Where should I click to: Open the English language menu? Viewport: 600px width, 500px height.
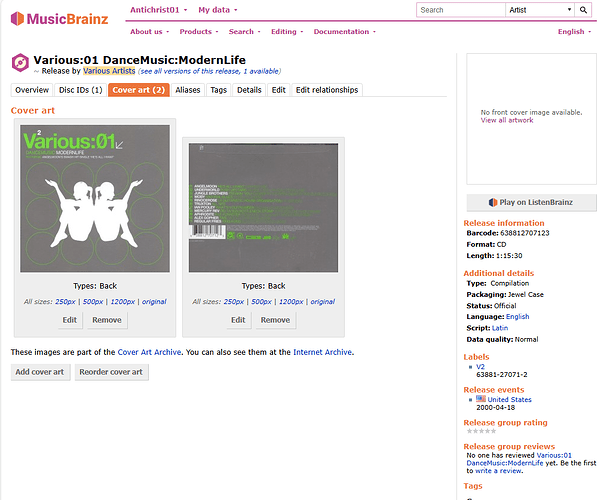pyautogui.click(x=574, y=32)
